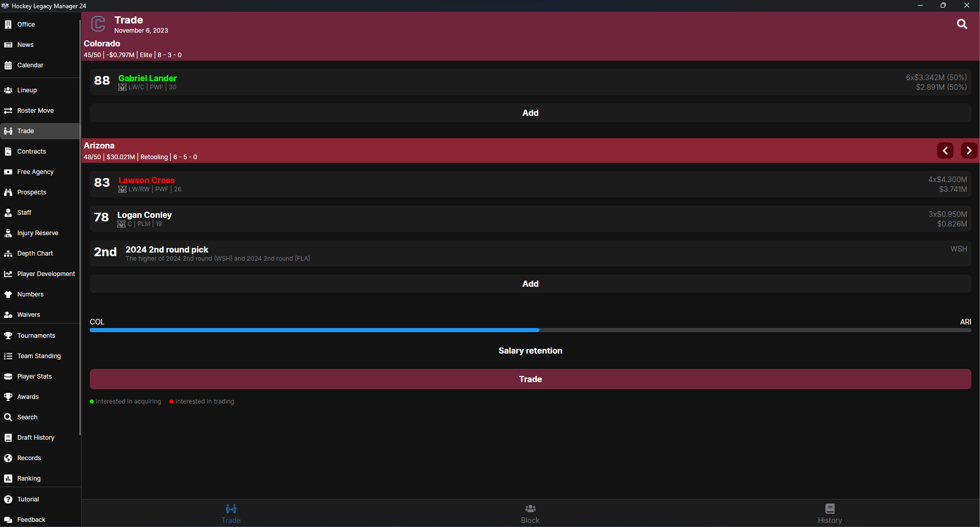Click the left chevron on Arizona header

coord(945,150)
